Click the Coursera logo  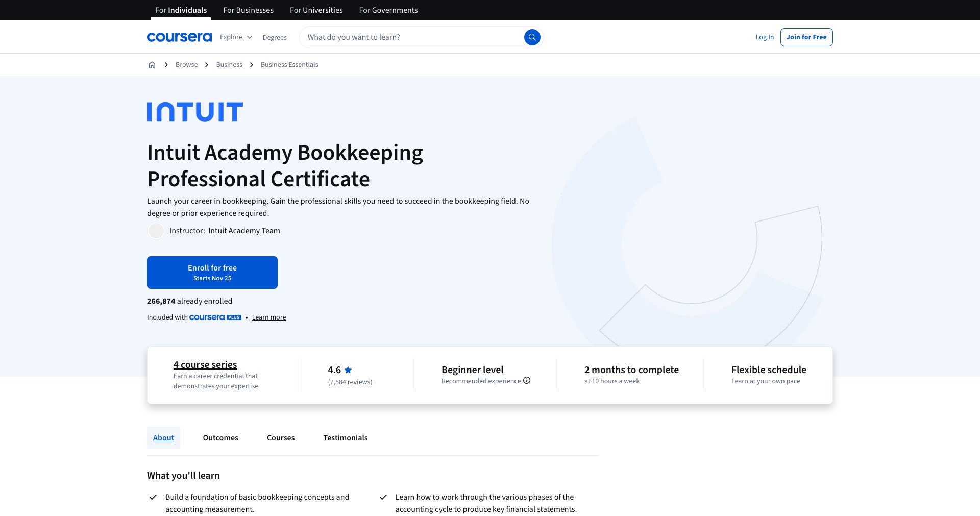pyautogui.click(x=179, y=37)
